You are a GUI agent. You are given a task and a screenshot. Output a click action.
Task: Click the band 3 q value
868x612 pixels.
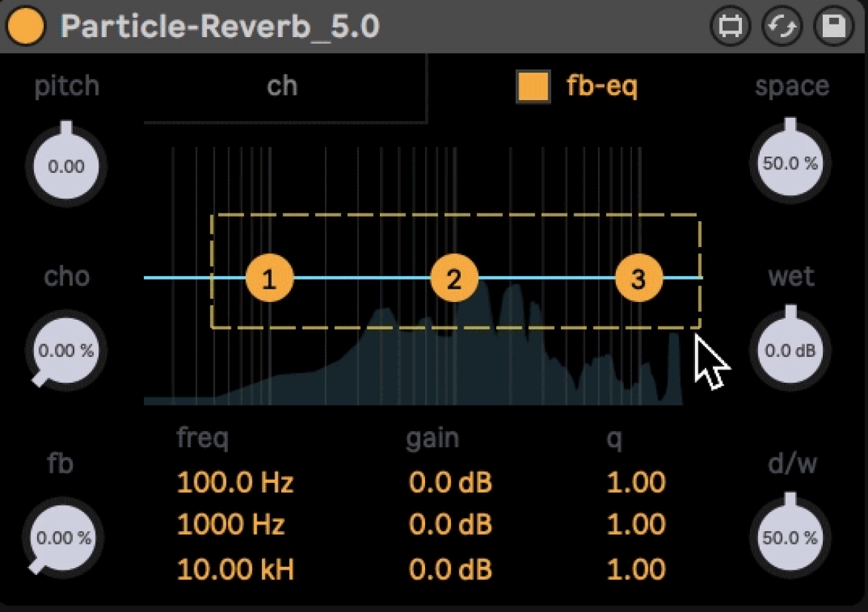click(x=636, y=570)
